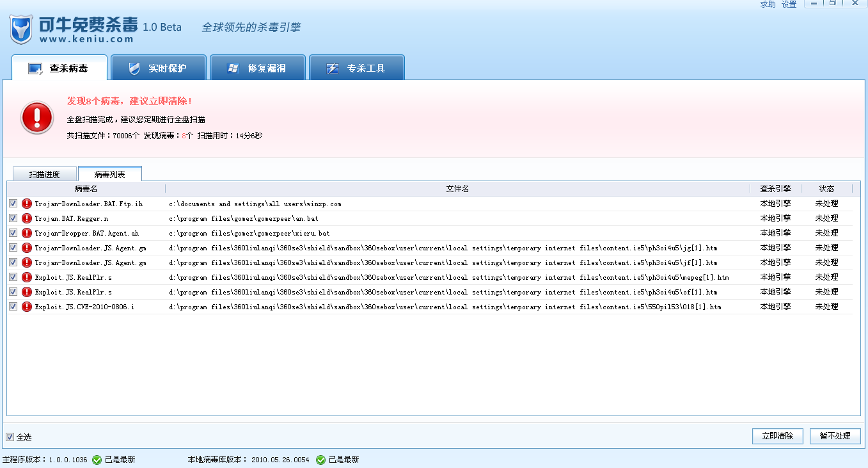The image size is (868, 468).
Task: Click the 发现8个病毒，建议立即清除 heading
Action: (x=130, y=101)
